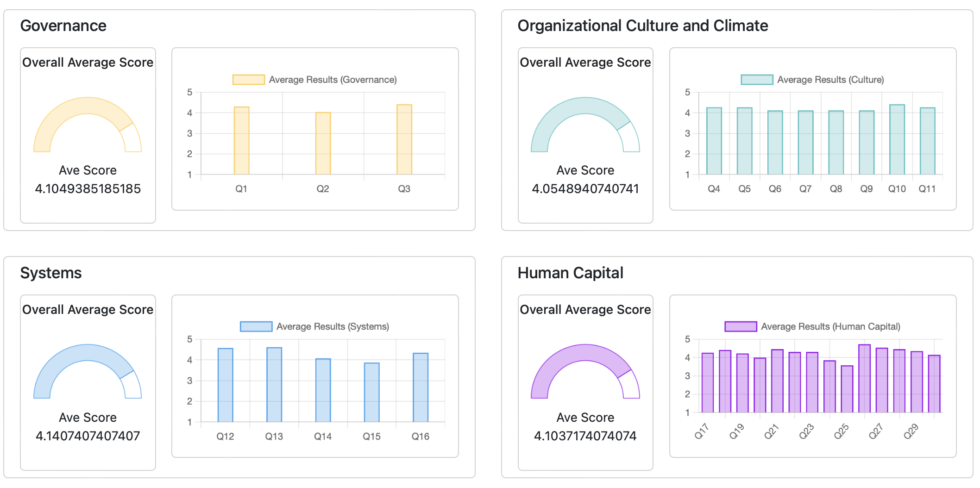Select the Q13 bar in Systems chart
Viewport: 980px width, 488px height.
[274, 385]
